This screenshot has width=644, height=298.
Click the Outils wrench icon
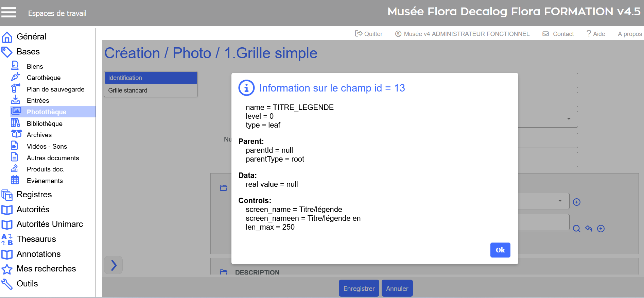tap(7, 284)
